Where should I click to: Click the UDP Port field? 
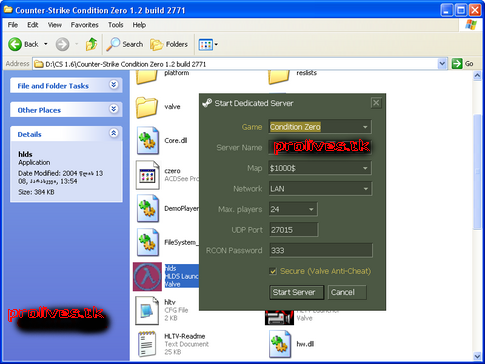click(294, 230)
